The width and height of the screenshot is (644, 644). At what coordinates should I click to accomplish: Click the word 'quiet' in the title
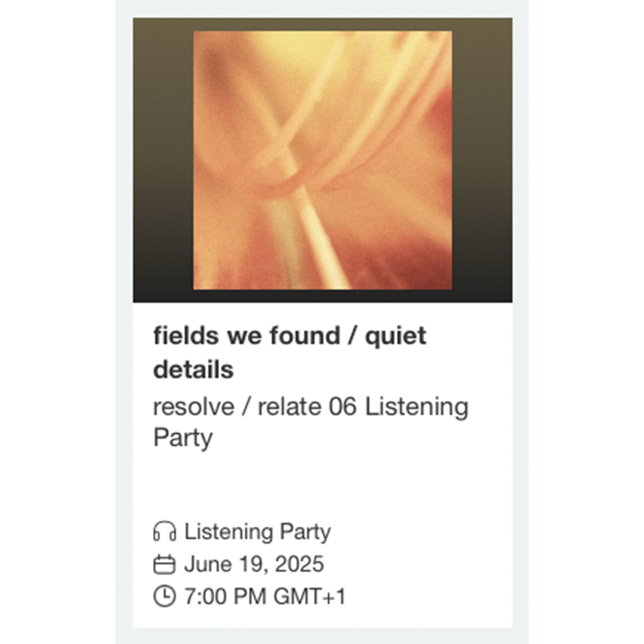(x=396, y=336)
